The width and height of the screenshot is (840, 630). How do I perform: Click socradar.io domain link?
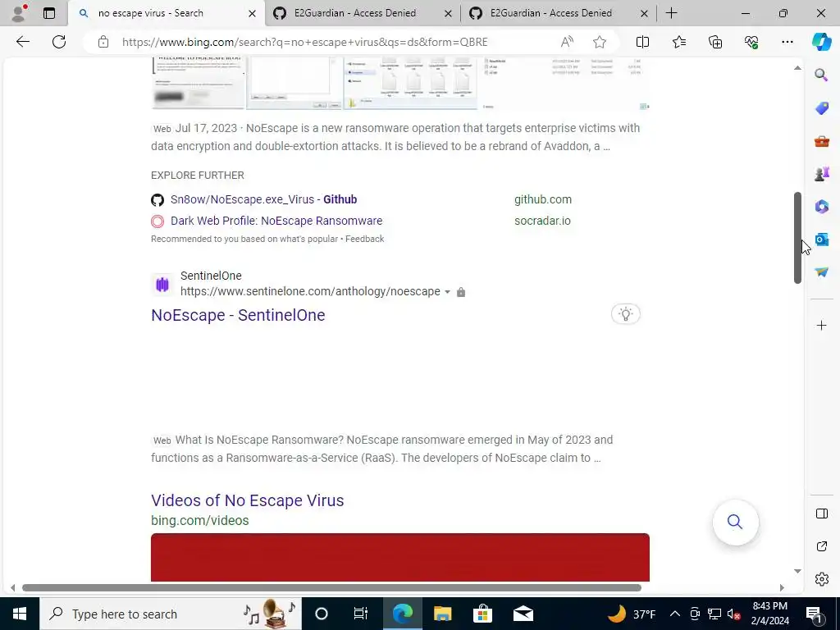coord(542,221)
